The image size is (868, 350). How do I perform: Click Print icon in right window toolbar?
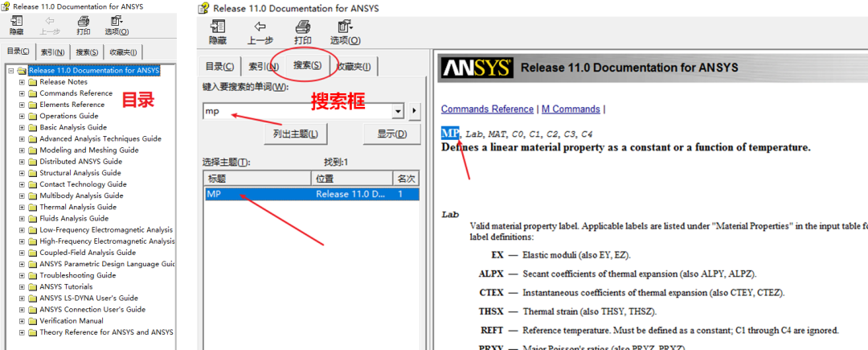[x=302, y=27]
